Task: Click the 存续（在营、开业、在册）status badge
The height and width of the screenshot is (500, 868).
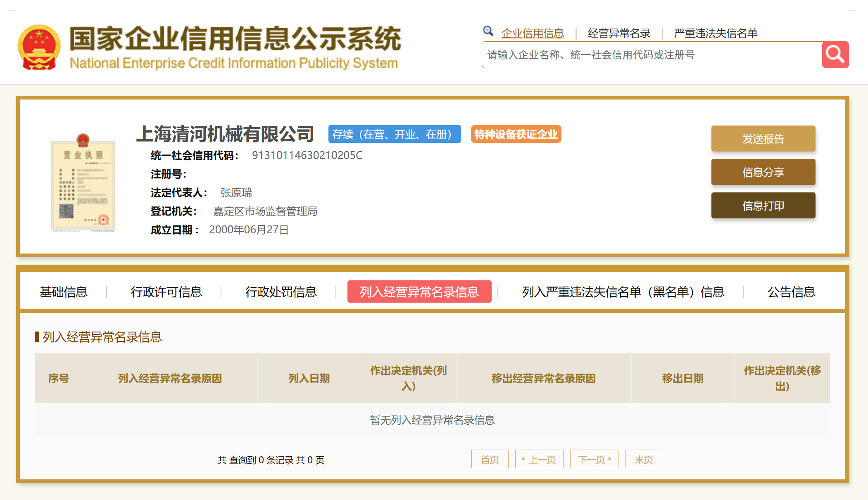Action: pyautogui.click(x=395, y=134)
